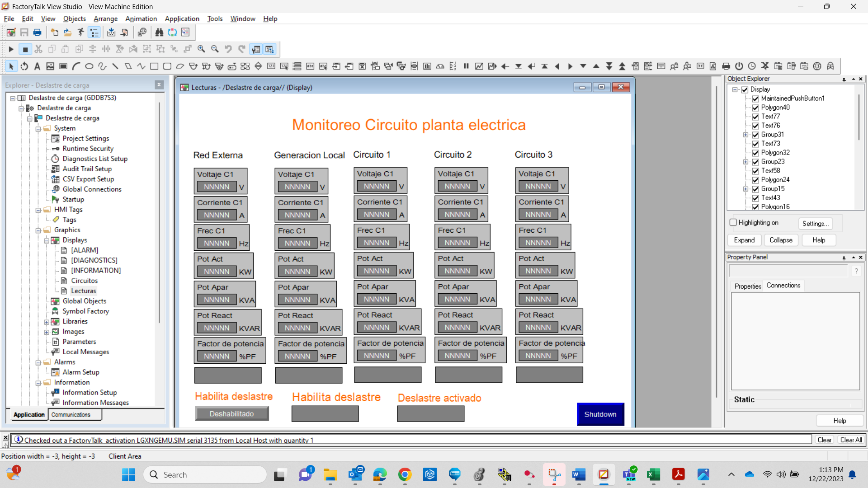Open Excel from the taskbar
Image resolution: width=868 pixels, height=488 pixels.
pos(653,474)
